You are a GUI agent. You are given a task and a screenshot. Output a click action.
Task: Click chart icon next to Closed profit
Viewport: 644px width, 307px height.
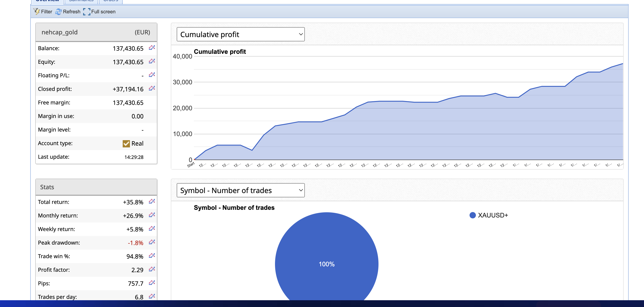point(152,88)
